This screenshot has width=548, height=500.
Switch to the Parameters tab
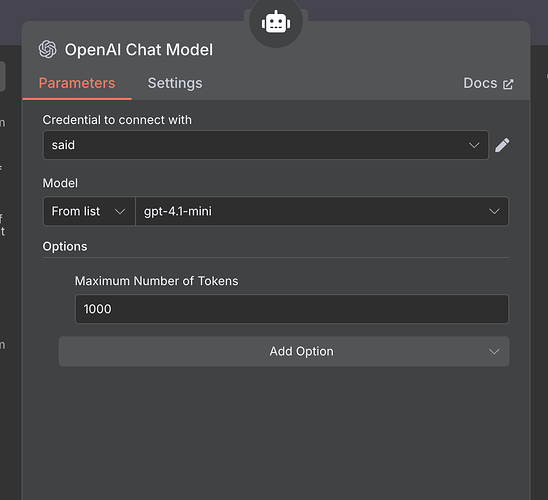pyautogui.click(x=77, y=83)
